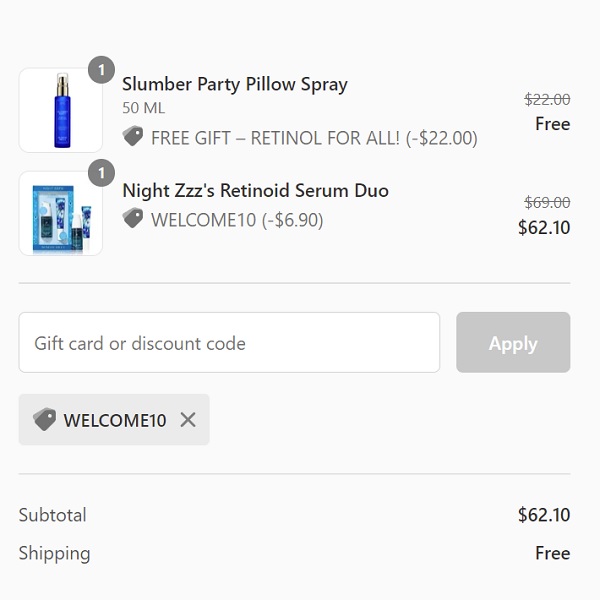Focus the Gift card or discount code field
600x600 pixels.
(x=229, y=343)
